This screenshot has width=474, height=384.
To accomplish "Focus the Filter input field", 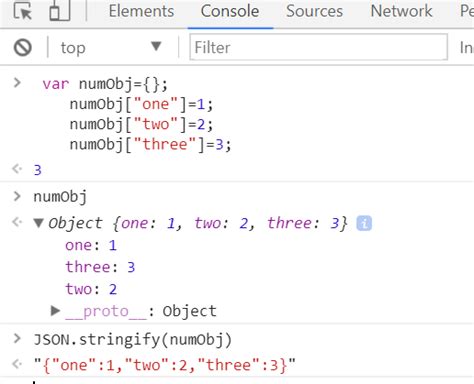I will click(x=318, y=47).
